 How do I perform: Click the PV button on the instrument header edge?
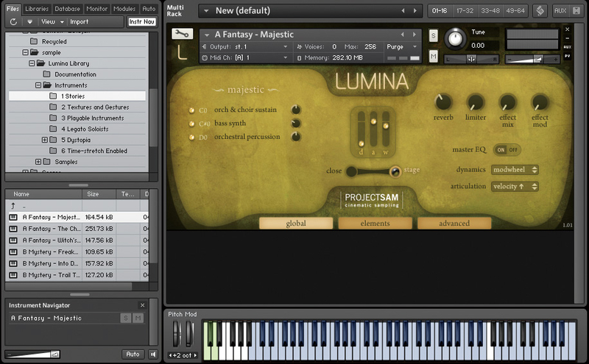[x=567, y=56]
